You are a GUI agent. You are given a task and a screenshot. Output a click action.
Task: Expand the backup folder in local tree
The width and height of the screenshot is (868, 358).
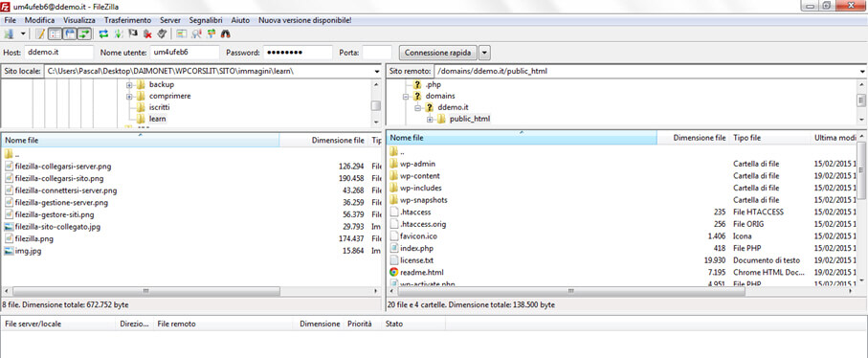(x=129, y=84)
